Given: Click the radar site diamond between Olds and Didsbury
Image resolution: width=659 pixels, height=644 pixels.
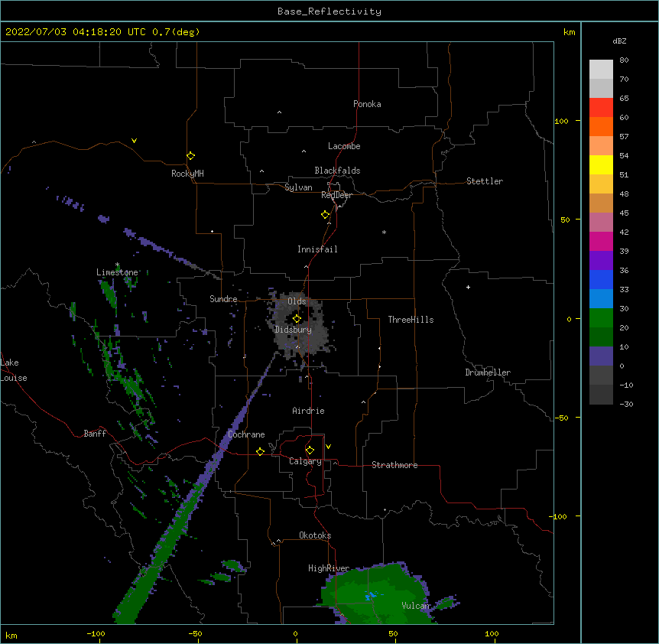Looking at the screenshot, I should [297, 319].
